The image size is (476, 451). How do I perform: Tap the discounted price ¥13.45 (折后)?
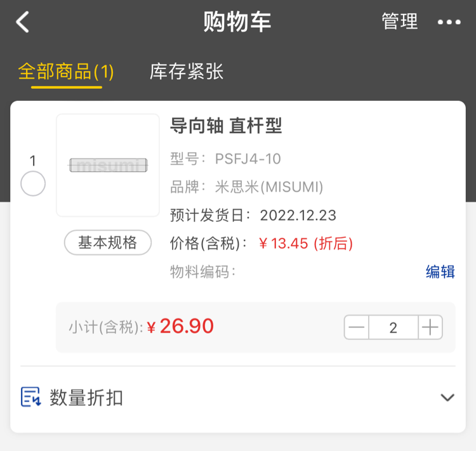click(x=306, y=244)
